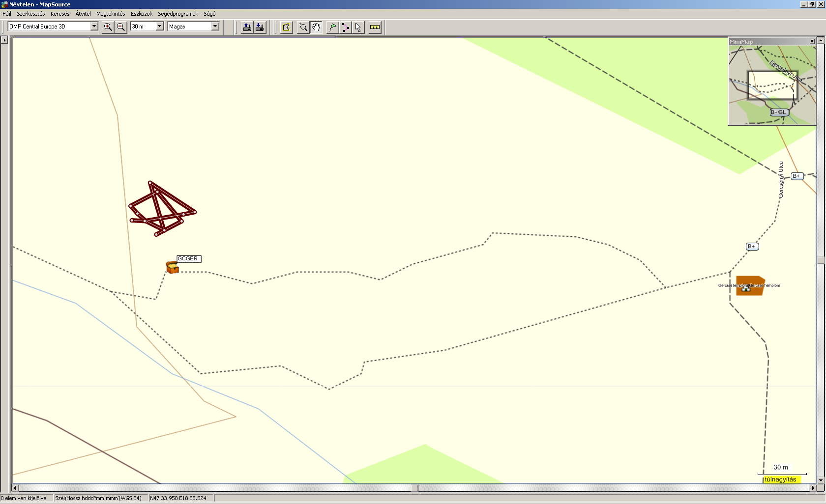Open the Szerkesztés menu
The image size is (826, 504).
pyautogui.click(x=30, y=14)
